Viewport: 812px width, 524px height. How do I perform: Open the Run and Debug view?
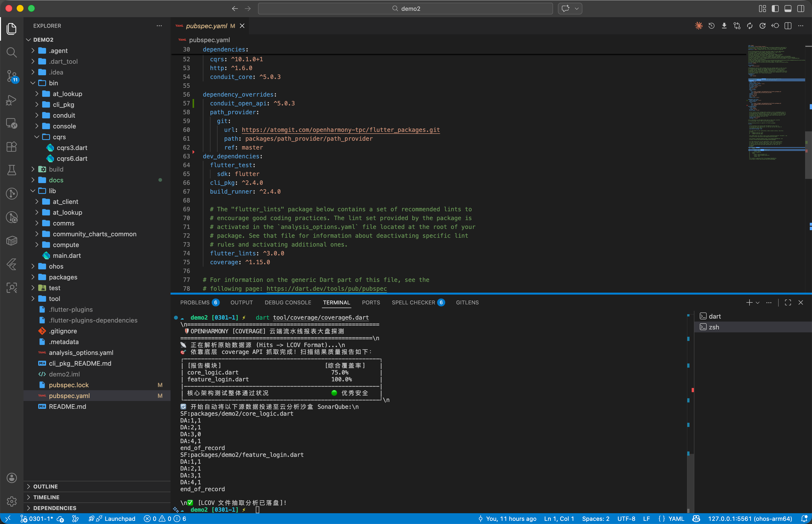[12, 100]
